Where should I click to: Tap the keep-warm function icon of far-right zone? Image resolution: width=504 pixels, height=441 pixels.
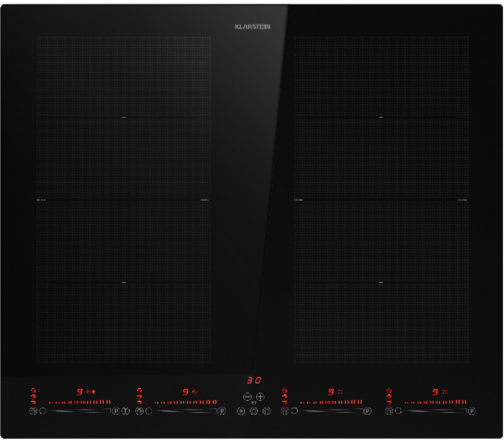click(389, 411)
